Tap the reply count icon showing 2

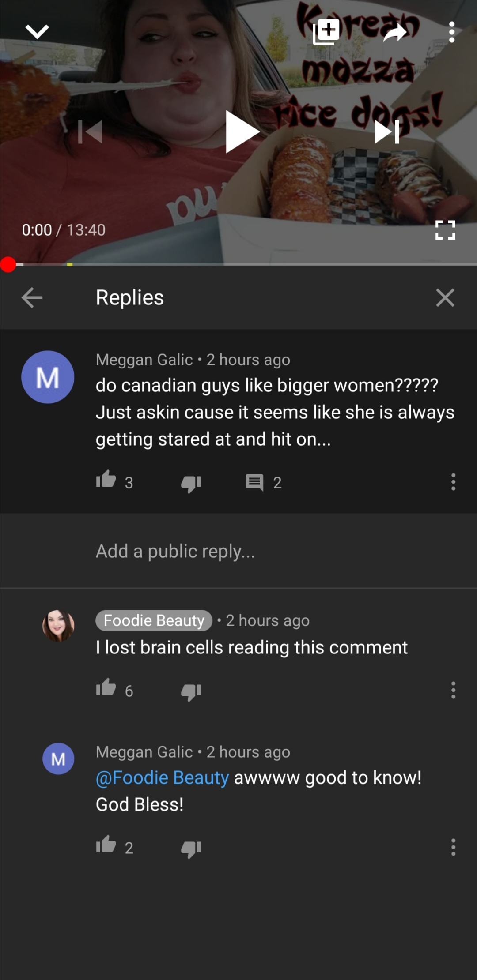pyautogui.click(x=254, y=482)
